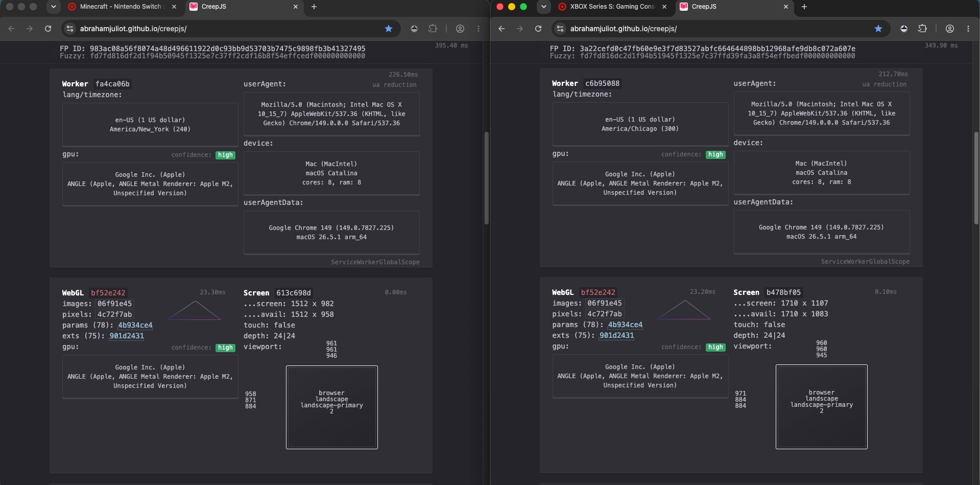This screenshot has height=485, width=980.
Task: Open exts 901d2431 link in right window
Action: (616, 335)
